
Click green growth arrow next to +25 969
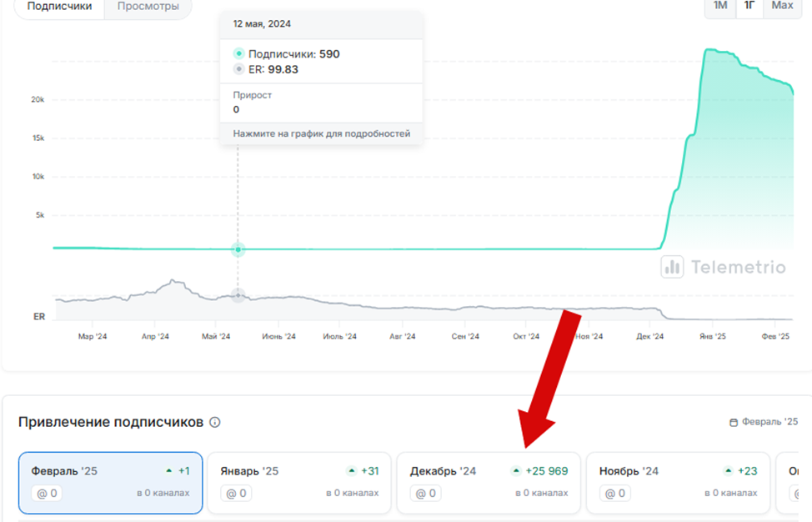[518, 471]
